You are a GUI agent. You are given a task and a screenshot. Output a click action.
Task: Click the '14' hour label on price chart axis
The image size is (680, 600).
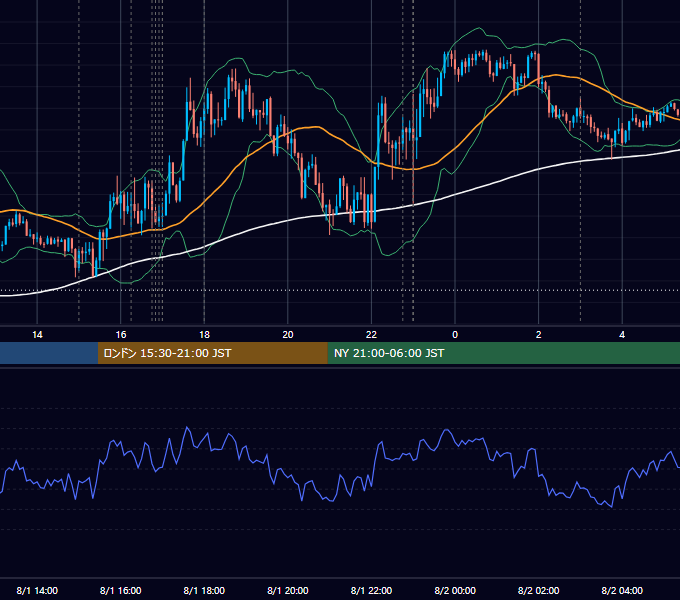click(37, 335)
